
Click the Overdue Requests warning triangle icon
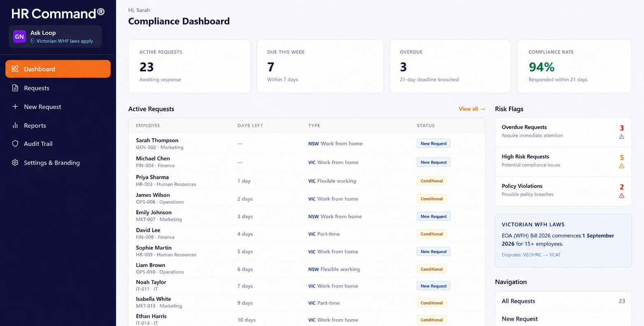click(621, 136)
